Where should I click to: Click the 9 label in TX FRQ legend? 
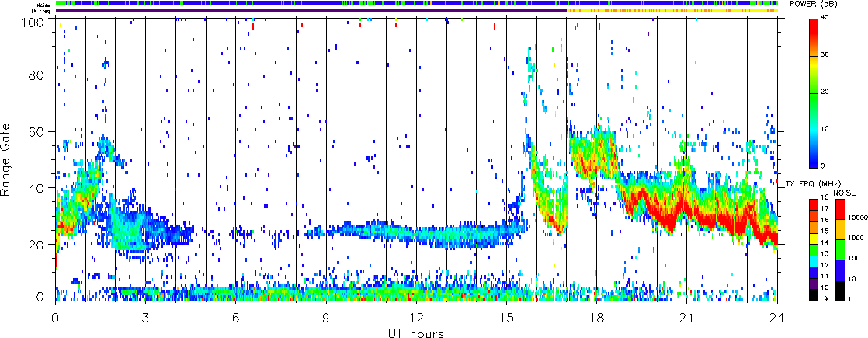(x=825, y=299)
